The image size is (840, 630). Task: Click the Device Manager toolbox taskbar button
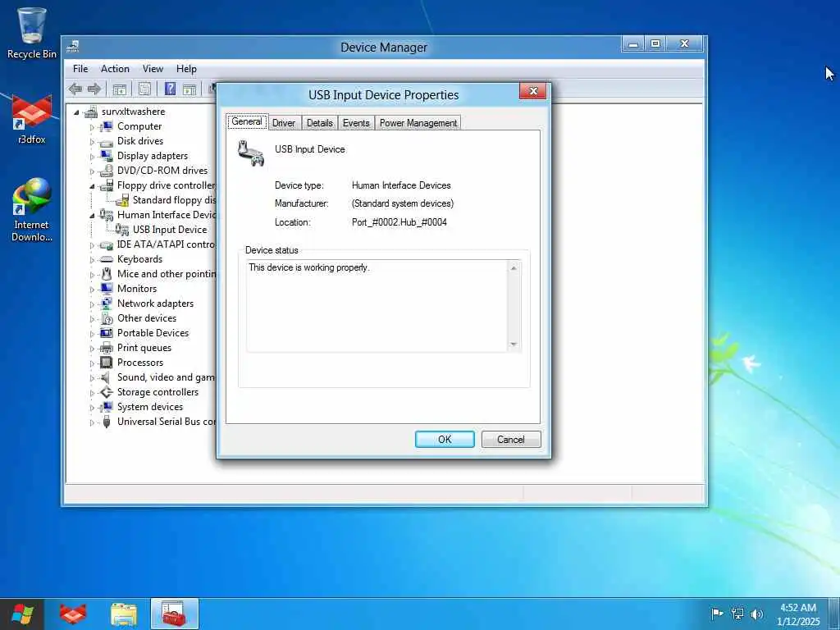pyautogui.click(x=175, y=614)
